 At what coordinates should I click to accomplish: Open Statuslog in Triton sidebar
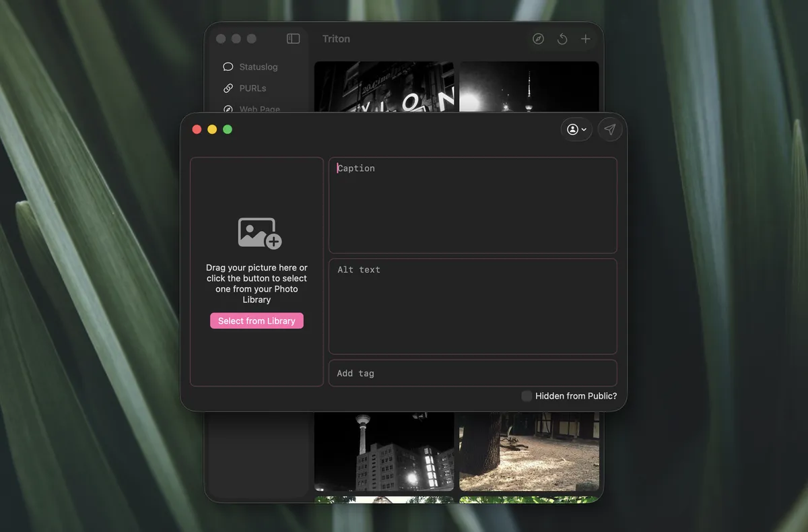tap(258, 67)
